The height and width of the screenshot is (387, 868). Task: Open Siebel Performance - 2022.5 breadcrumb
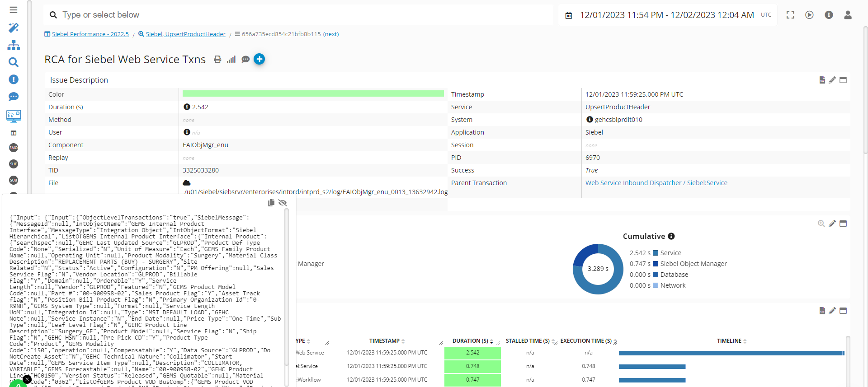point(90,34)
